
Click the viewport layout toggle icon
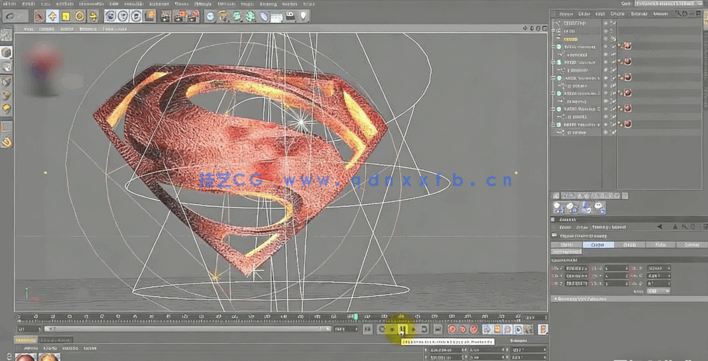[544, 28]
